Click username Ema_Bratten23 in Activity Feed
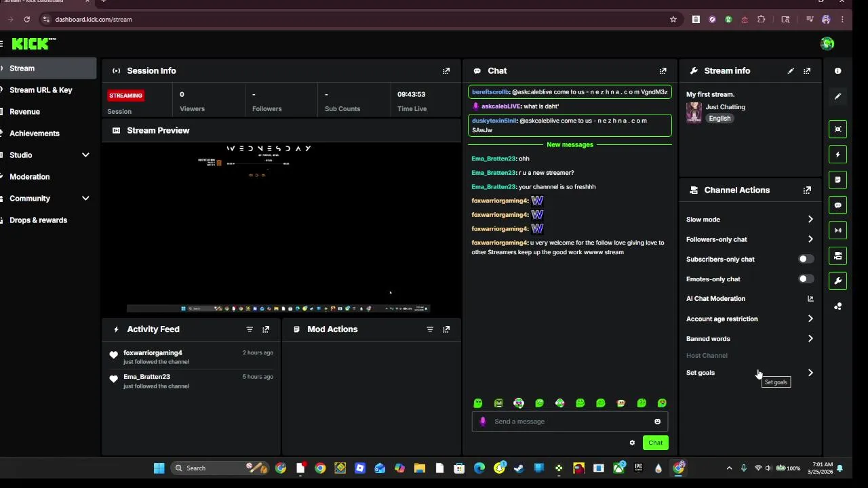 point(146,377)
